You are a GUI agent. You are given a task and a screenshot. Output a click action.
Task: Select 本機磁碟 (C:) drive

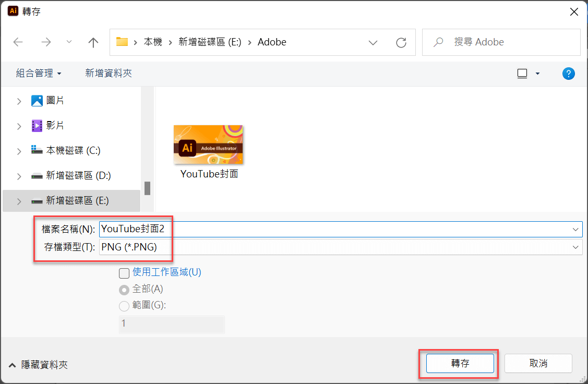(x=73, y=150)
